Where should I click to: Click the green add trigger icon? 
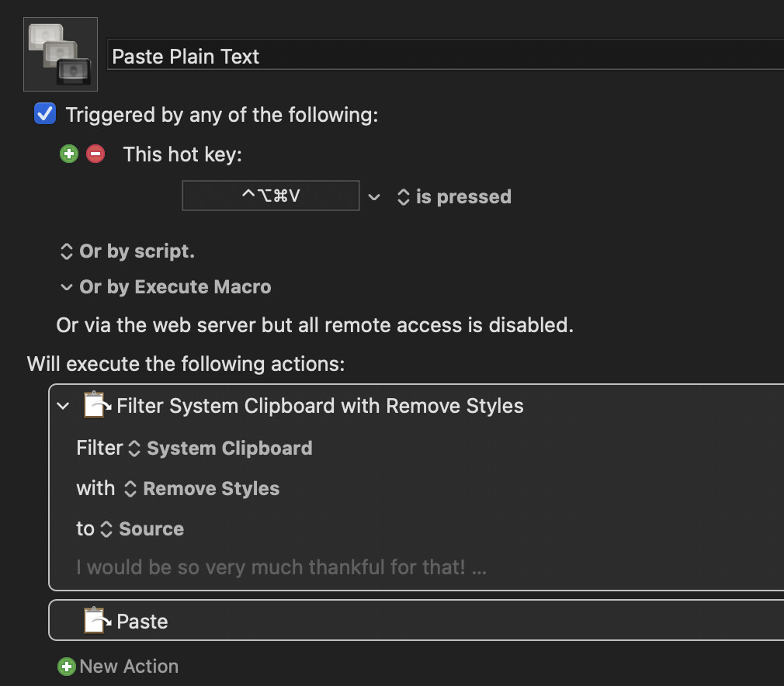pyautogui.click(x=69, y=154)
